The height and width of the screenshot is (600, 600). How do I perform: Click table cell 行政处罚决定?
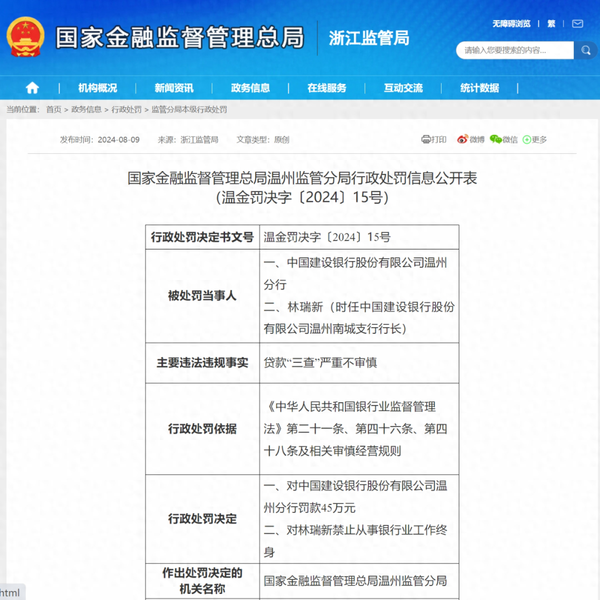click(x=202, y=519)
